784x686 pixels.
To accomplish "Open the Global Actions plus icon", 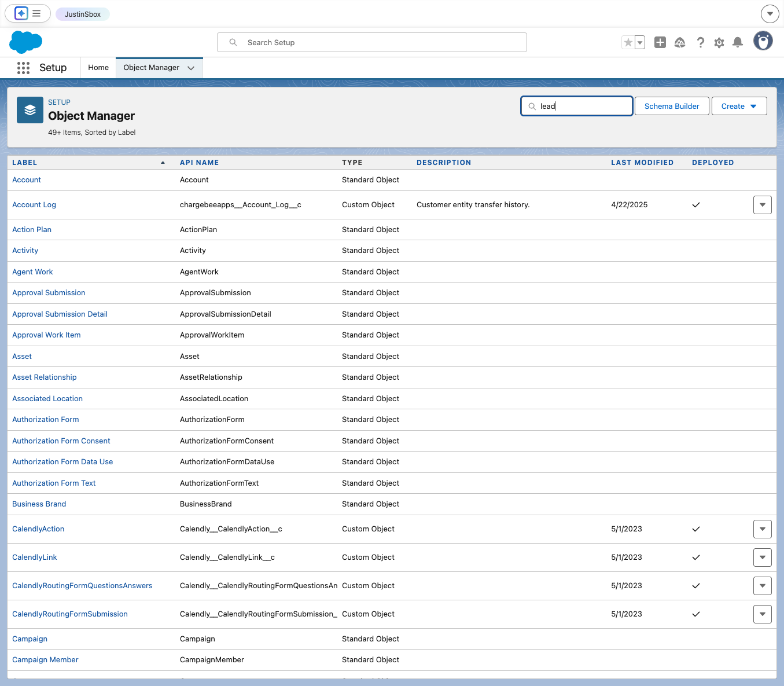I will [x=660, y=42].
